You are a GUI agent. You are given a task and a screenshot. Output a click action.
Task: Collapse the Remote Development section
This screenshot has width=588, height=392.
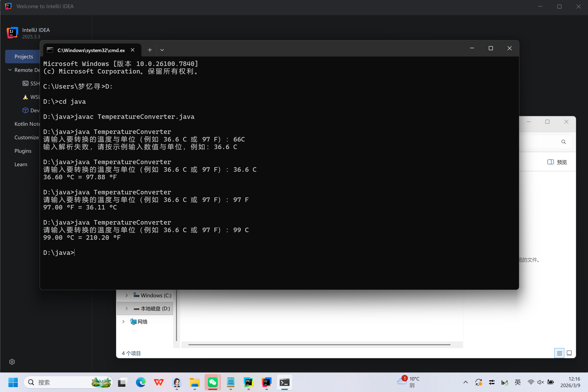pos(10,70)
